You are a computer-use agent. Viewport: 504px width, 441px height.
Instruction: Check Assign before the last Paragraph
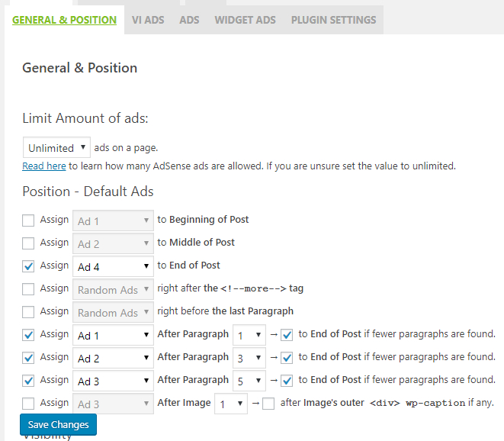pyautogui.click(x=28, y=312)
